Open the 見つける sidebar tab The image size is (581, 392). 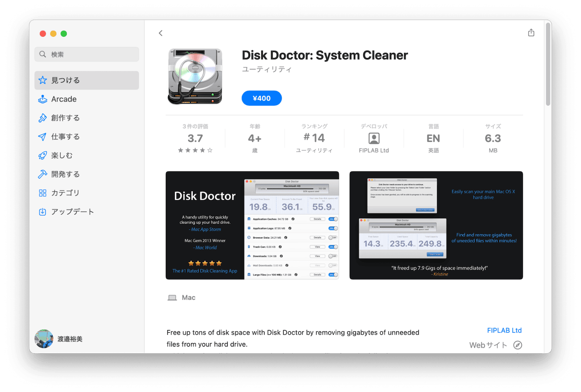pos(87,80)
